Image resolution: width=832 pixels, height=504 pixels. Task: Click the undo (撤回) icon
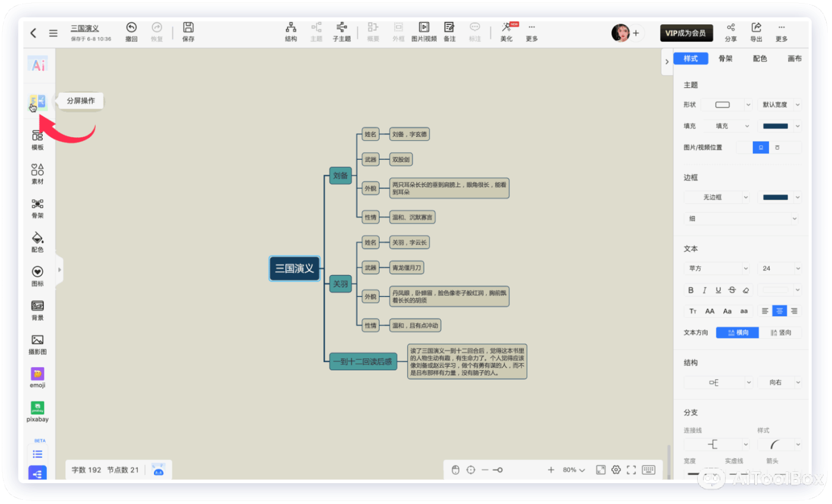click(131, 28)
